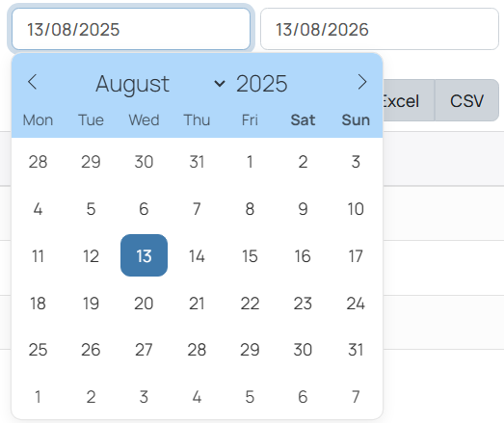Image resolution: width=504 pixels, height=423 pixels.
Task: Select July 28 from previous month
Action: (x=38, y=161)
